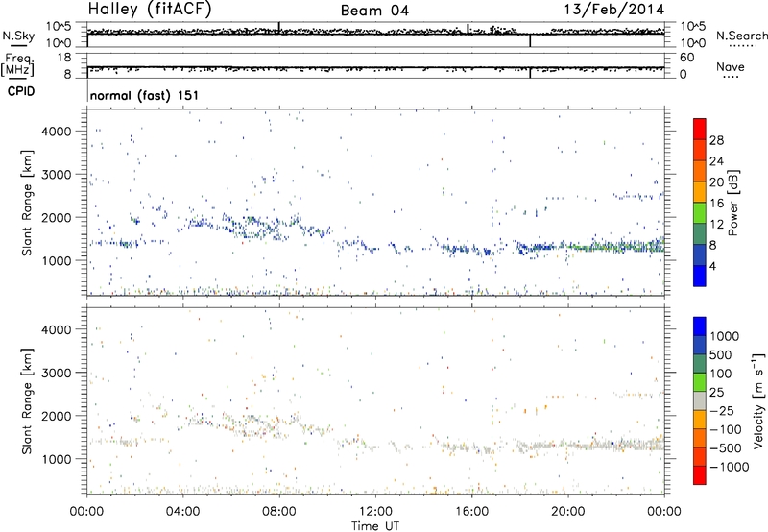Click the '10^5' tick left of noise panel

pos(59,27)
